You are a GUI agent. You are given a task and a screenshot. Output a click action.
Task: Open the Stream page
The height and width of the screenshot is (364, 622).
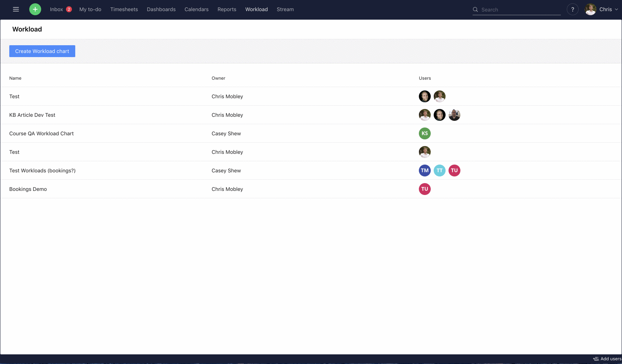[x=285, y=9]
